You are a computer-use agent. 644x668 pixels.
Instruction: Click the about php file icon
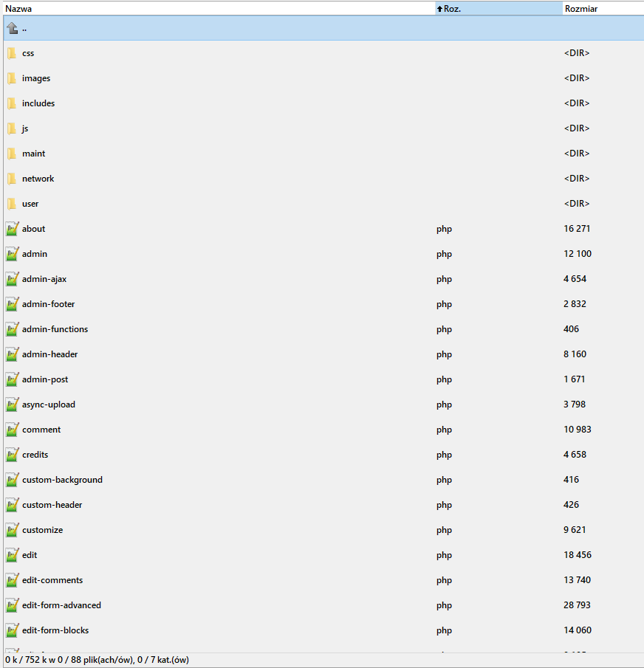(x=12, y=229)
